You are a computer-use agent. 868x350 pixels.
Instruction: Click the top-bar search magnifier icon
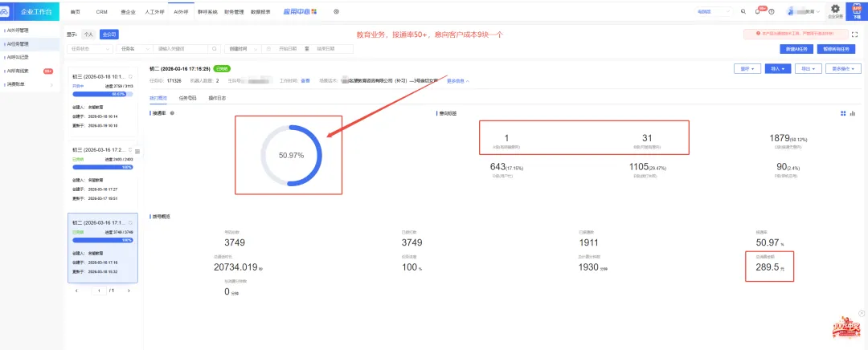[x=743, y=11]
